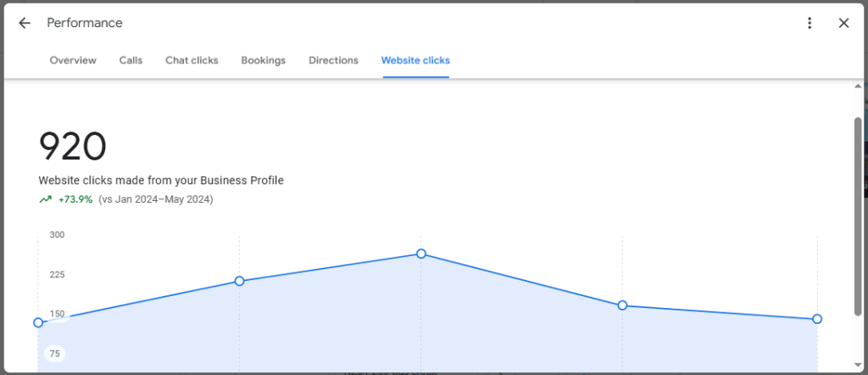This screenshot has height=375, width=868.
Task: Select the Chat clicks tab
Action: [192, 60]
